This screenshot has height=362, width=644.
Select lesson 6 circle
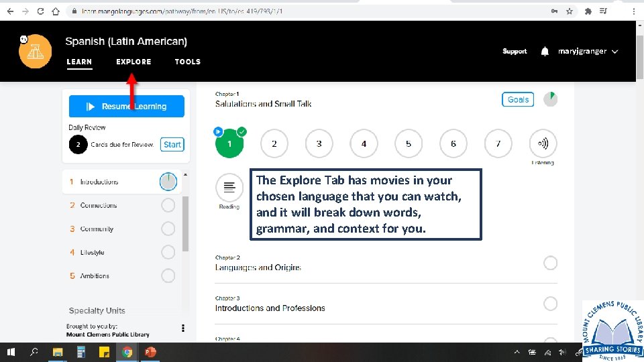[x=453, y=143]
